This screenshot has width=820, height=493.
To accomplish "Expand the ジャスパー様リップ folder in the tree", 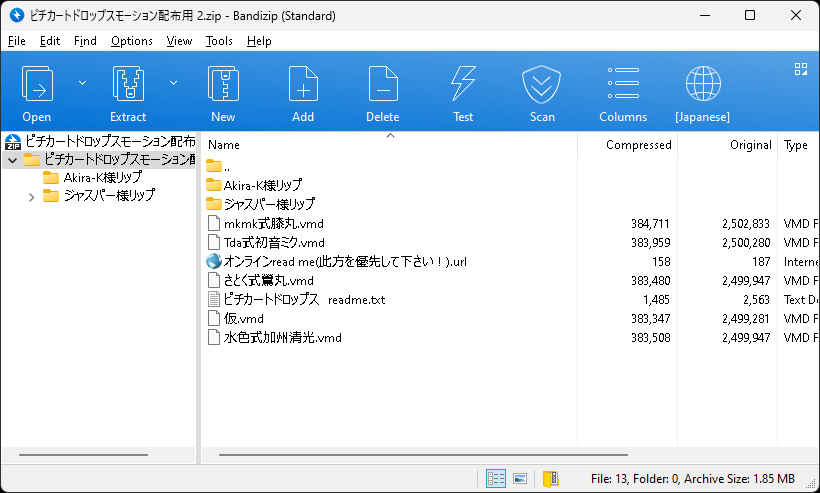I will (x=31, y=197).
